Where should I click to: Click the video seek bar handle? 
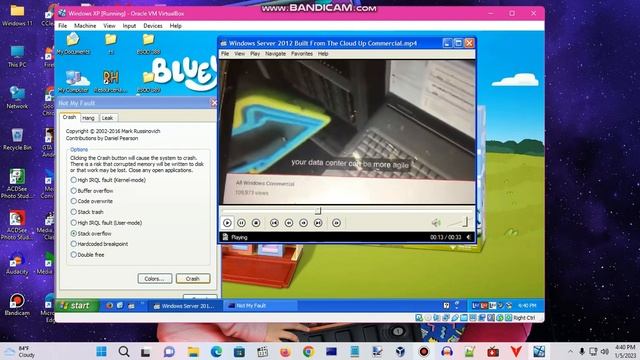pos(318,211)
